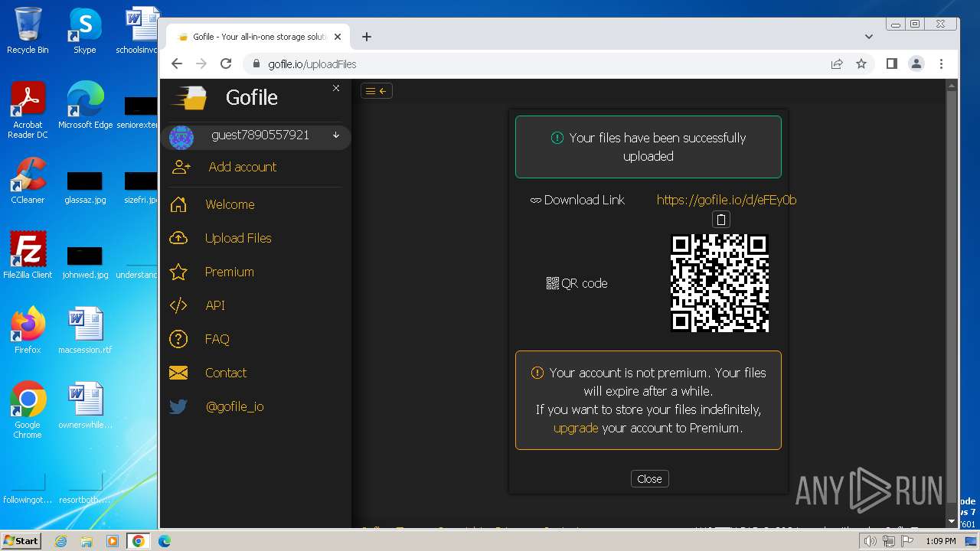980x551 pixels.
Task: Open Add account option
Action: point(242,167)
